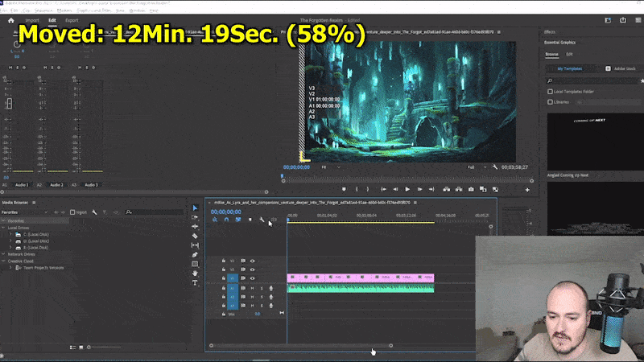This screenshot has height=362, width=644.
Task: Select the Slip tool
Action: pyautogui.click(x=195, y=245)
